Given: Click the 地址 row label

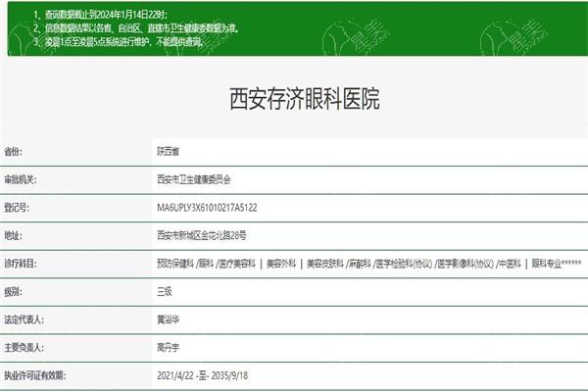Looking at the screenshot, I should [13, 235].
